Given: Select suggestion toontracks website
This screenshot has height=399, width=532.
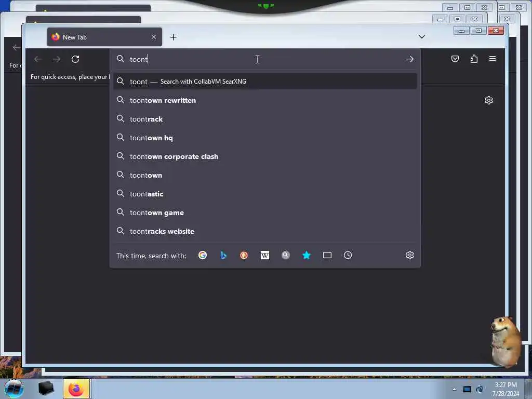Looking at the screenshot, I should [x=265, y=231].
